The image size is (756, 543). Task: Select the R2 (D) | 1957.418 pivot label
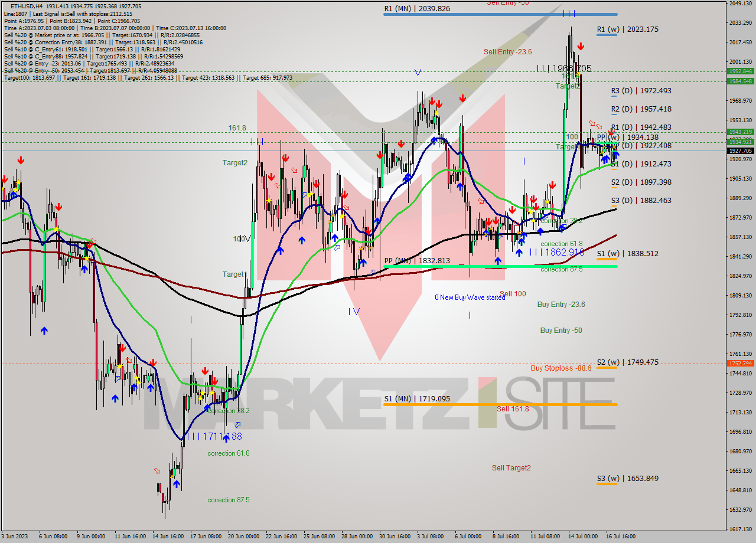641,109
